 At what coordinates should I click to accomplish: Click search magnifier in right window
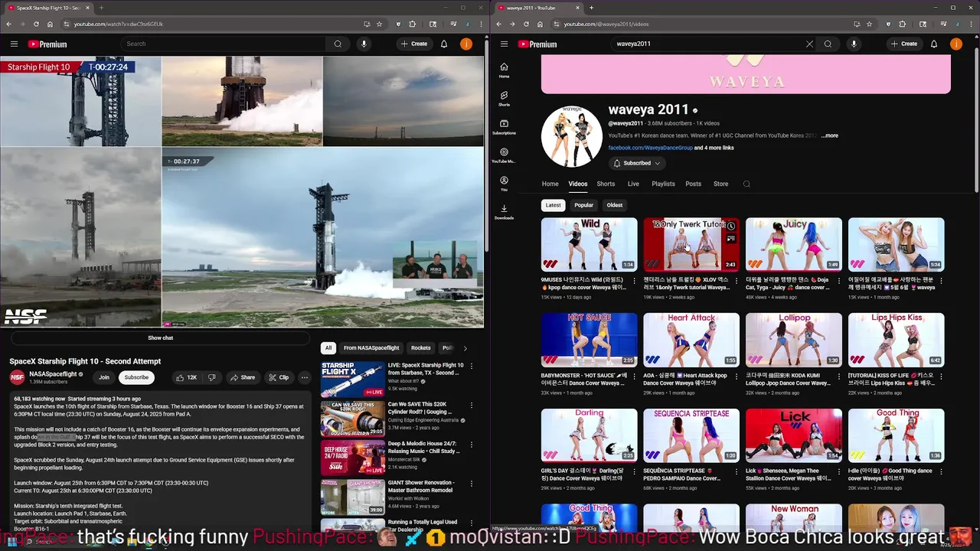(828, 44)
